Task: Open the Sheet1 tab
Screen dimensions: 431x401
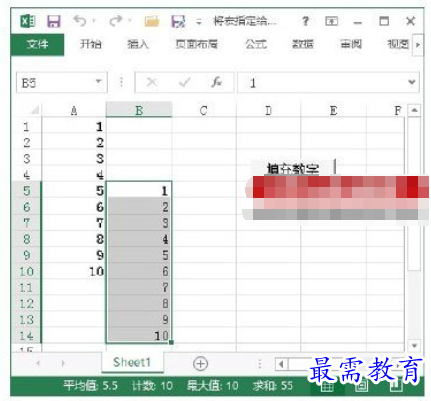Action: coord(132,362)
